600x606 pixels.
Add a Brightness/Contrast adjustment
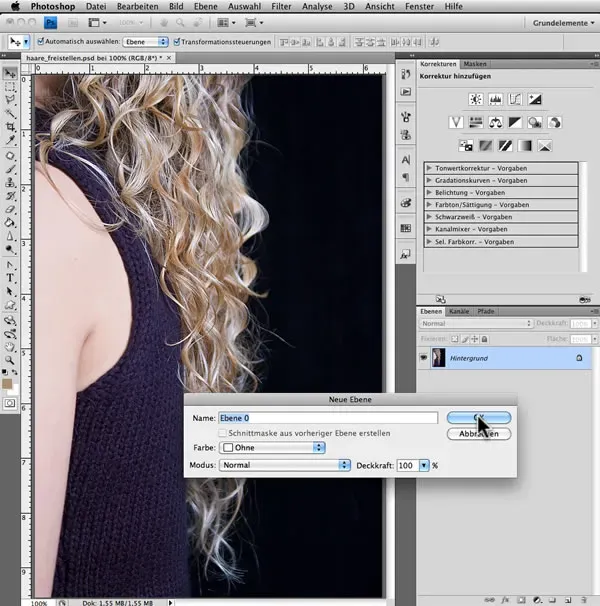(x=474, y=99)
